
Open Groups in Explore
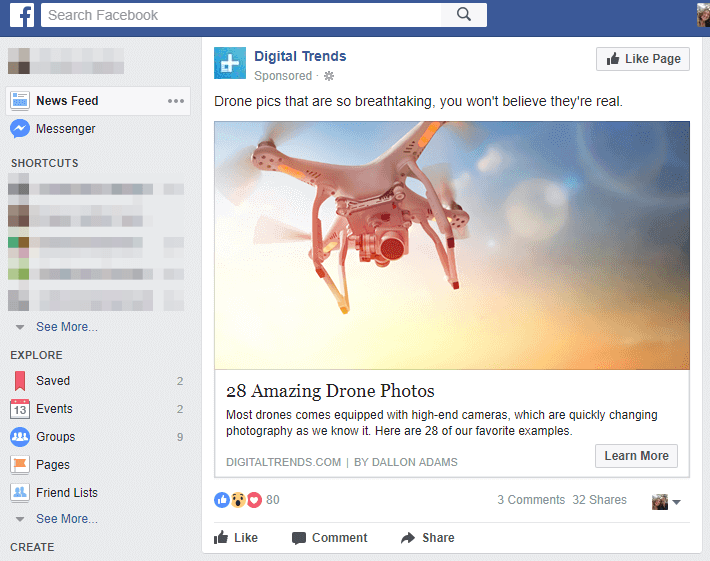(x=56, y=437)
